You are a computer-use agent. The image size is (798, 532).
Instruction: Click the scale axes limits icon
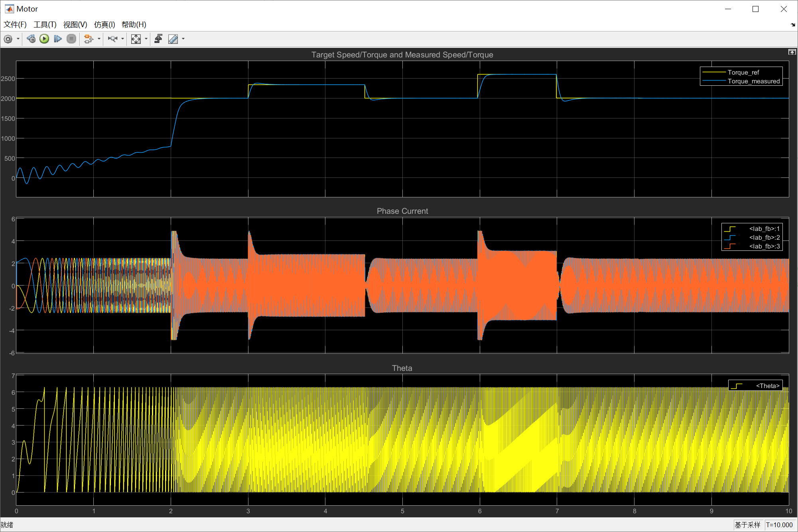tap(136, 39)
